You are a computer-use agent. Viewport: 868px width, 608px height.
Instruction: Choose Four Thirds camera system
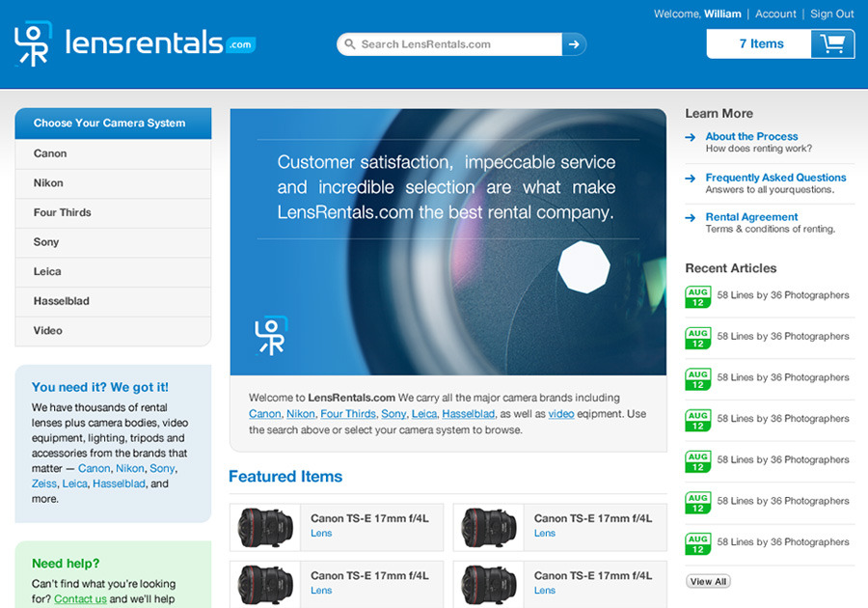click(x=113, y=212)
